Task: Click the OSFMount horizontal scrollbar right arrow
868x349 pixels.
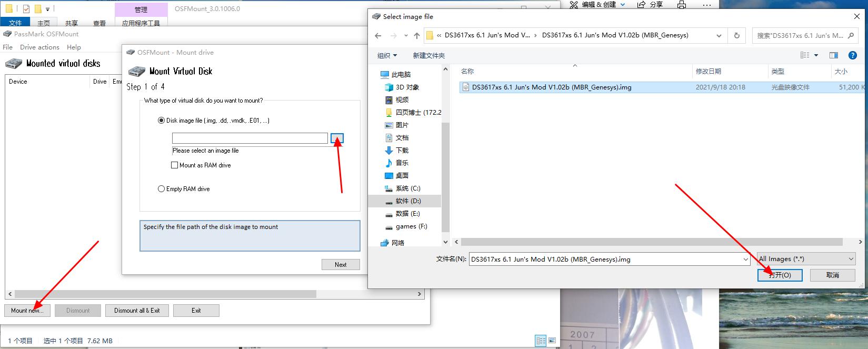Action: coord(420,294)
